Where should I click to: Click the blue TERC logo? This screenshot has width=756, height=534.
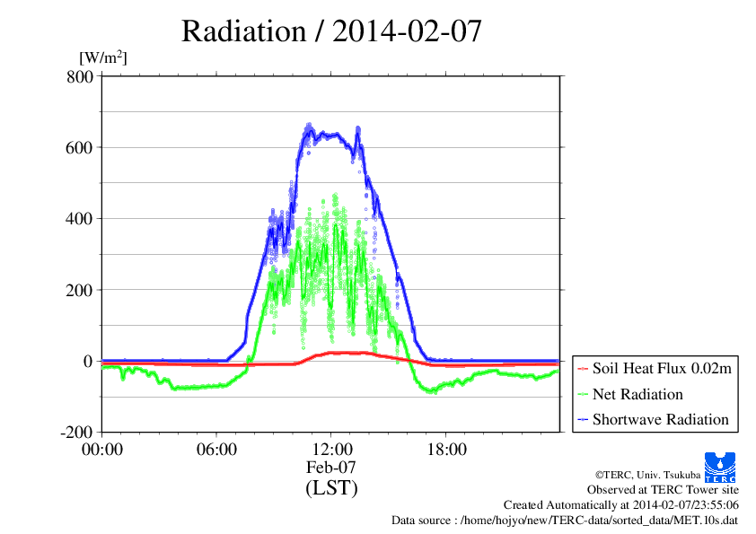click(720, 468)
